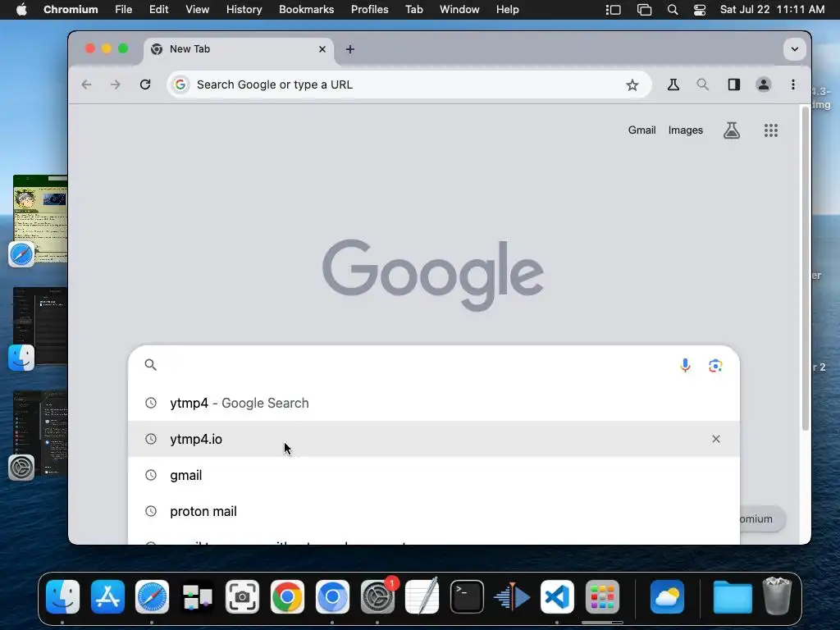Viewport: 840px width, 630px height.
Task: Open the folder stack in Dock
Action: (x=733, y=597)
